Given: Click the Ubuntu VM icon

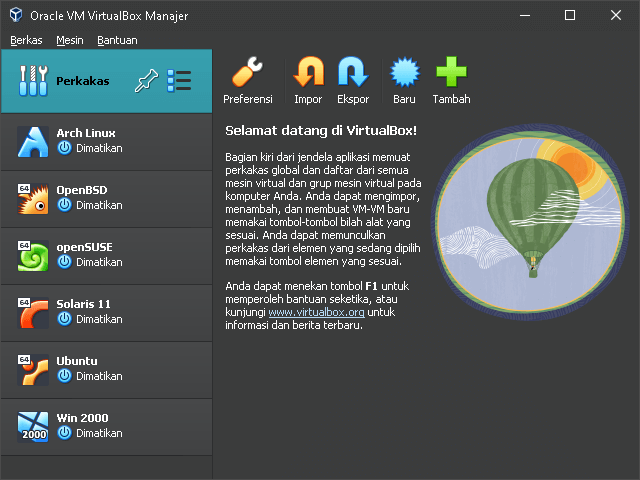Looking at the screenshot, I should tap(33, 369).
